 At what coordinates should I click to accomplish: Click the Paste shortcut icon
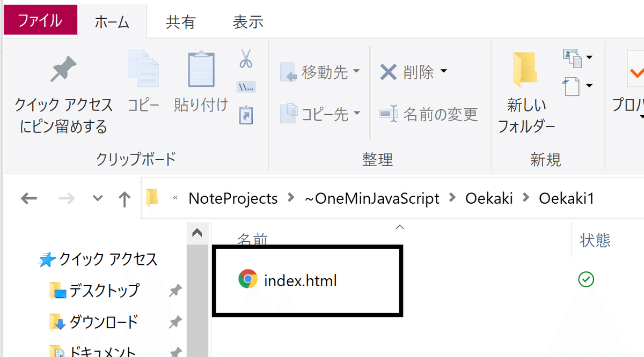(x=246, y=114)
